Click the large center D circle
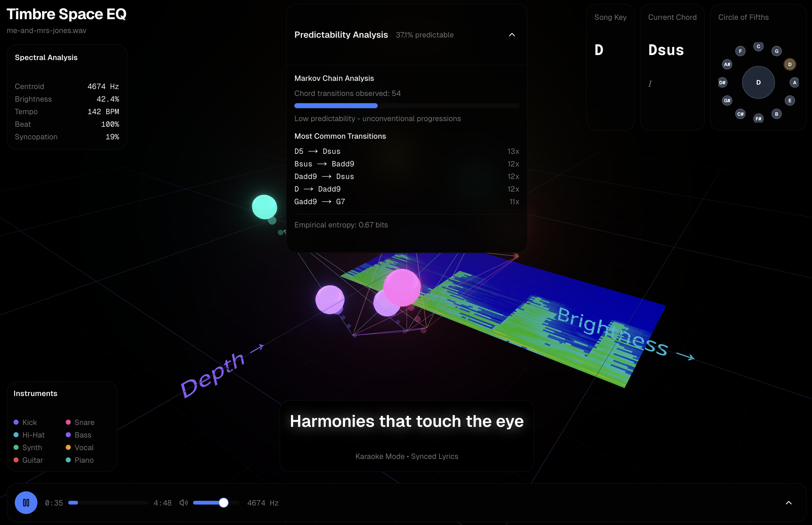The image size is (812, 525). tap(758, 82)
